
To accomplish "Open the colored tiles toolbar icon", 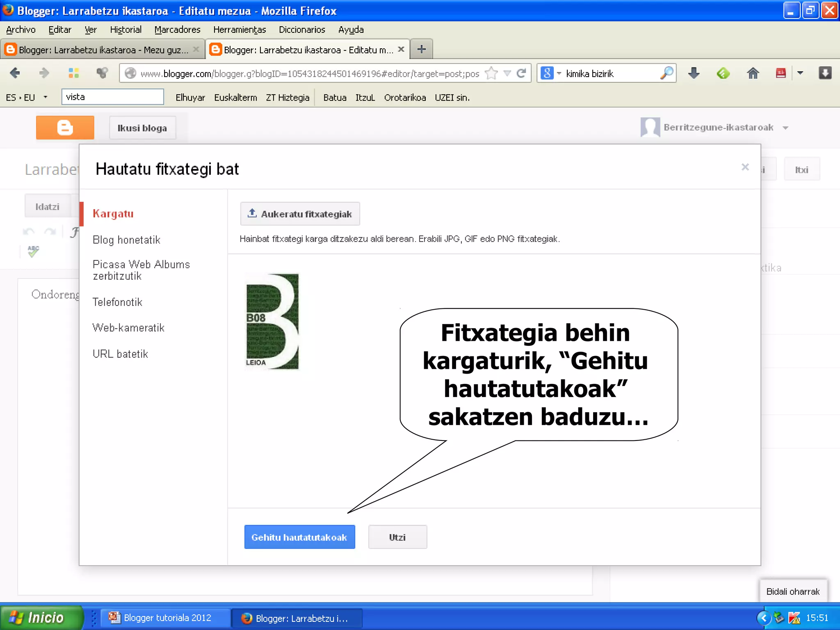I will click(x=73, y=73).
